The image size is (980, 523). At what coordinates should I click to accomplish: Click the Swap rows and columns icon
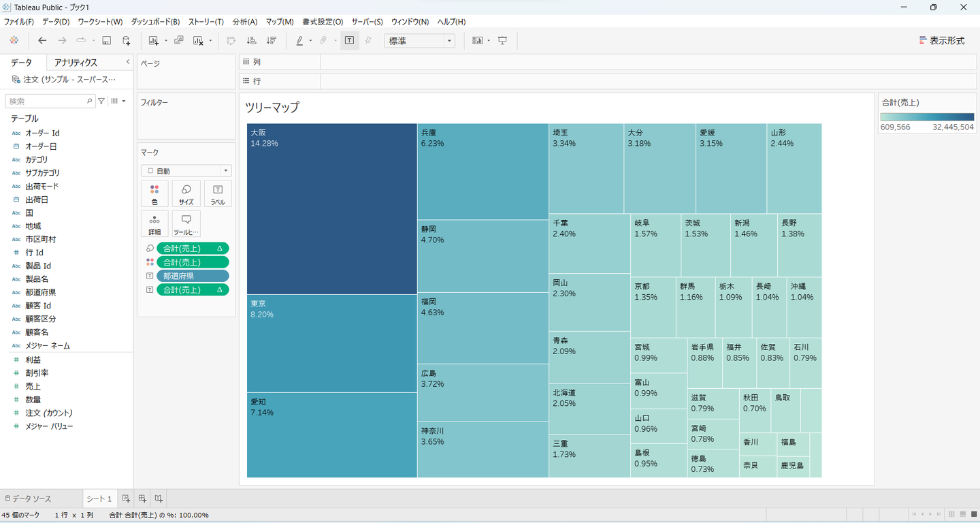pos(231,41)
